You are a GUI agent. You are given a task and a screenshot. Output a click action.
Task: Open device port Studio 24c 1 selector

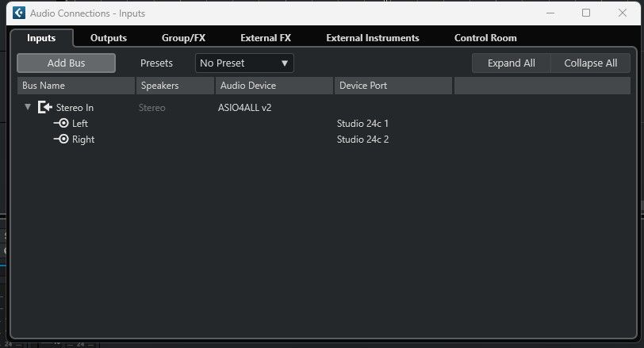click(362, 123)
